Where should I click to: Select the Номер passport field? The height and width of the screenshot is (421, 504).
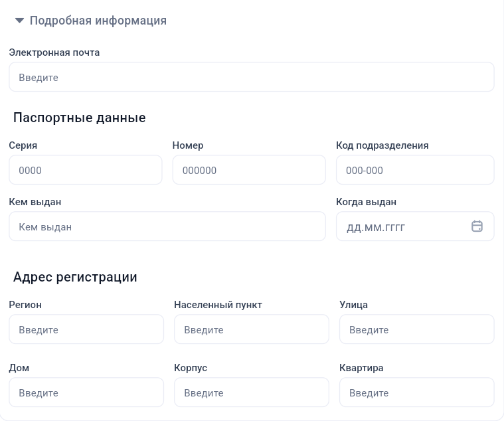249,170
